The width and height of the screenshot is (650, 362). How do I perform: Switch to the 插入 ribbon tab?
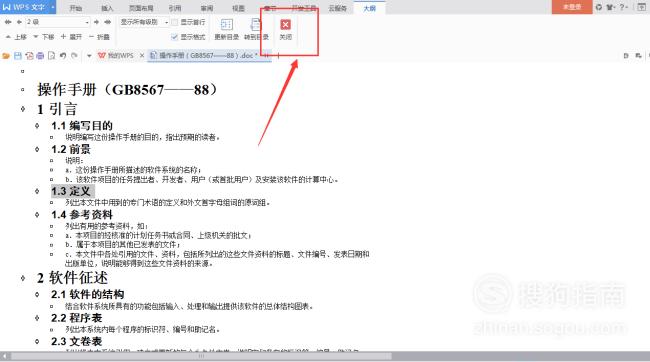pyautogui.click(x=107, y=8)
